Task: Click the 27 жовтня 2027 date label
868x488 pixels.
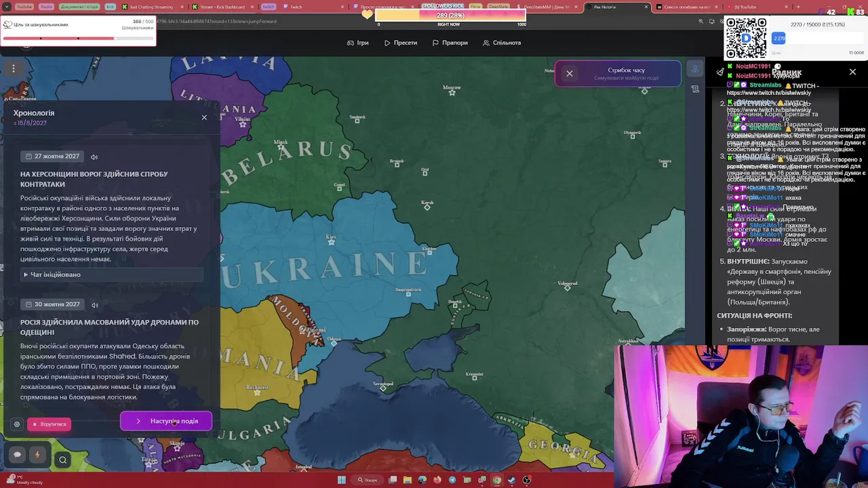Action: [53, 157]
